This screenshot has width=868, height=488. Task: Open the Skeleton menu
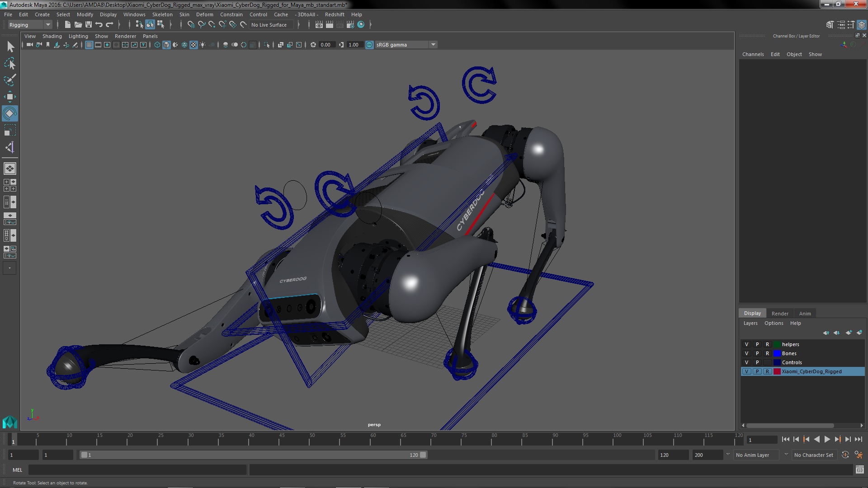[162, 14]
